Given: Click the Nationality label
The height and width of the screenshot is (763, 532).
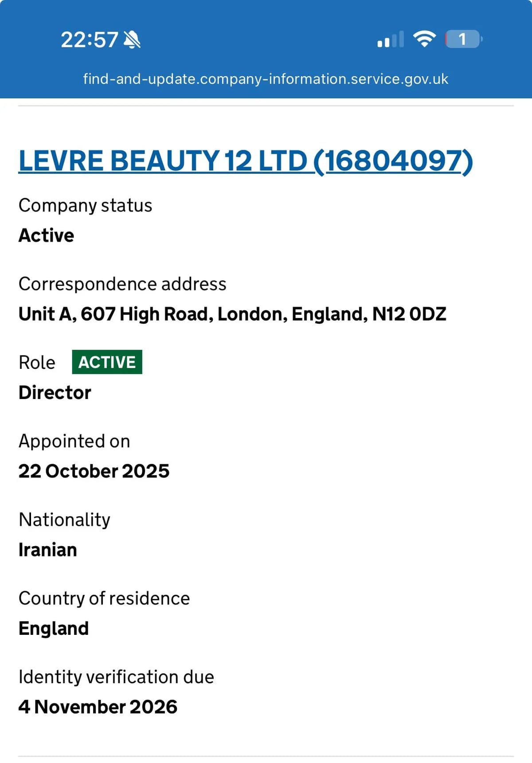Looking at the screenshot, I should (x=65, y=520).
